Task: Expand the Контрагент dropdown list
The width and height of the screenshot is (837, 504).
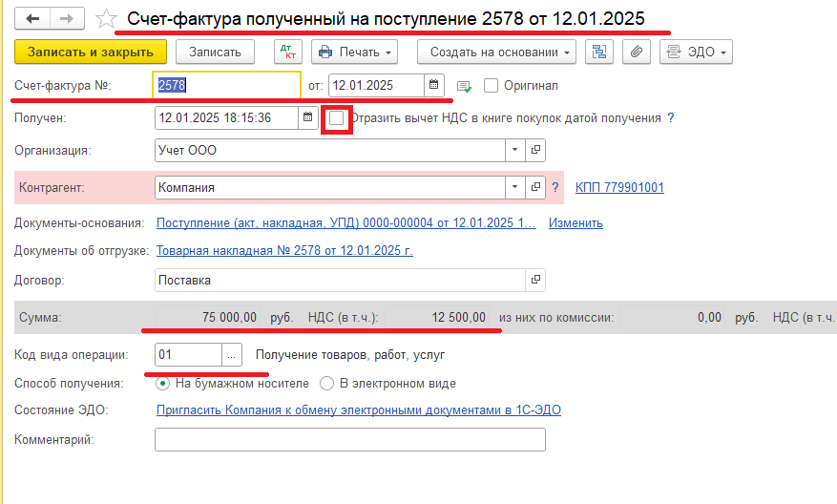Action: pos(515,187)
